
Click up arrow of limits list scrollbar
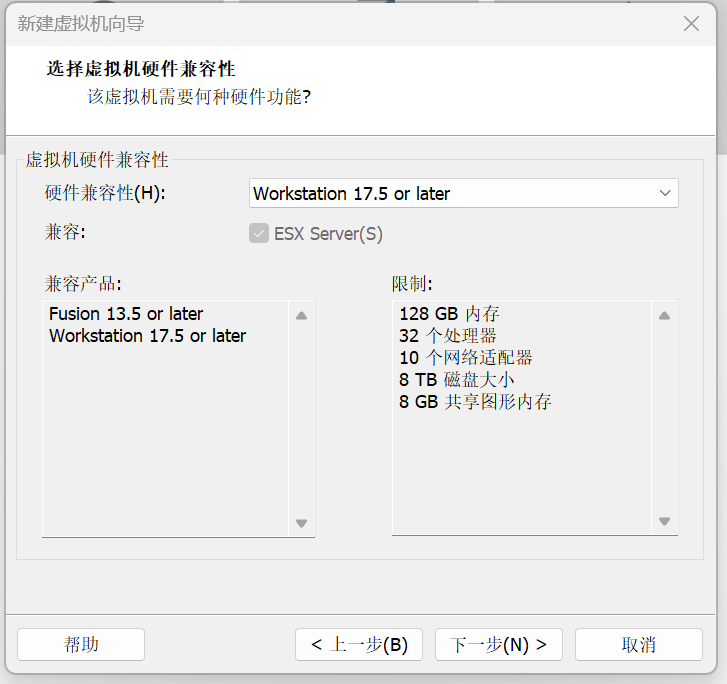pos(664,316)
